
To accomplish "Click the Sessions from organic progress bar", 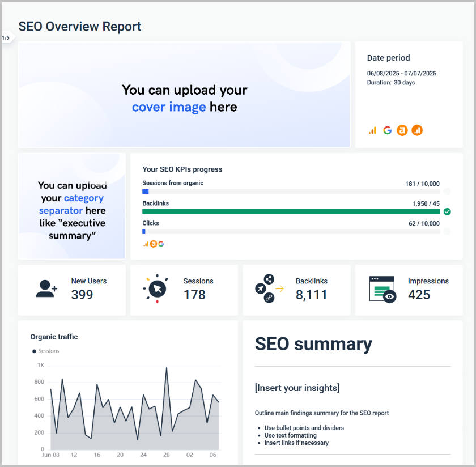I will click(x=292, y=192).
